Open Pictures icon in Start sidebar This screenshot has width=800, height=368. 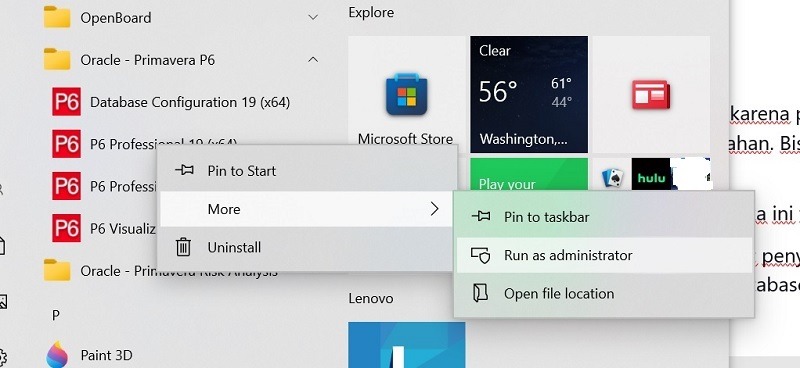[3, 302]
